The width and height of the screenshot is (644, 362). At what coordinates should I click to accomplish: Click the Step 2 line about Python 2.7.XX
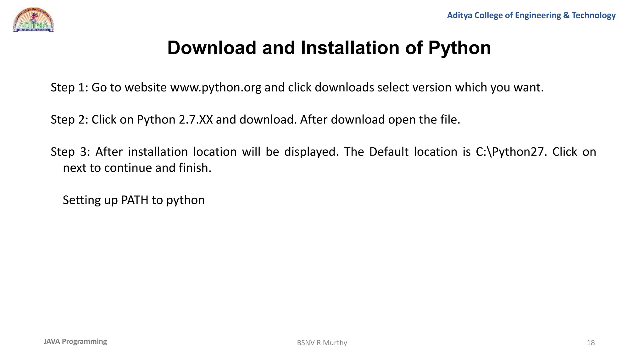pos(255,119)
